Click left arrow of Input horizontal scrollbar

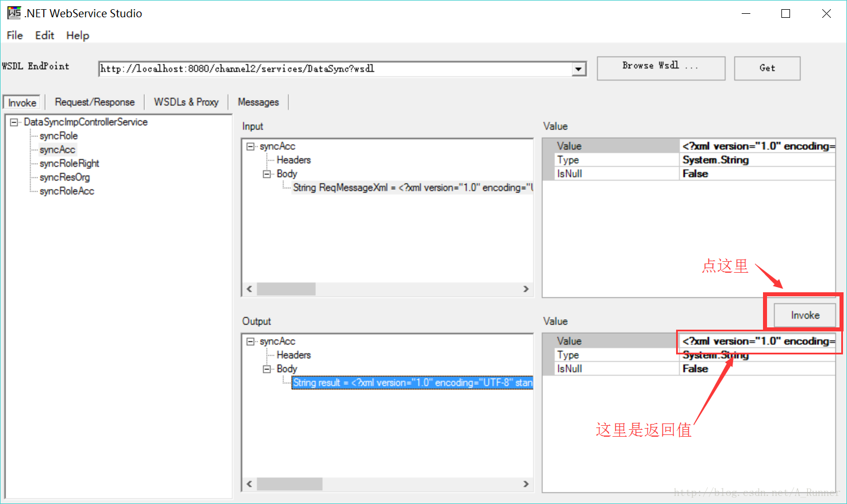pos(249,289)
